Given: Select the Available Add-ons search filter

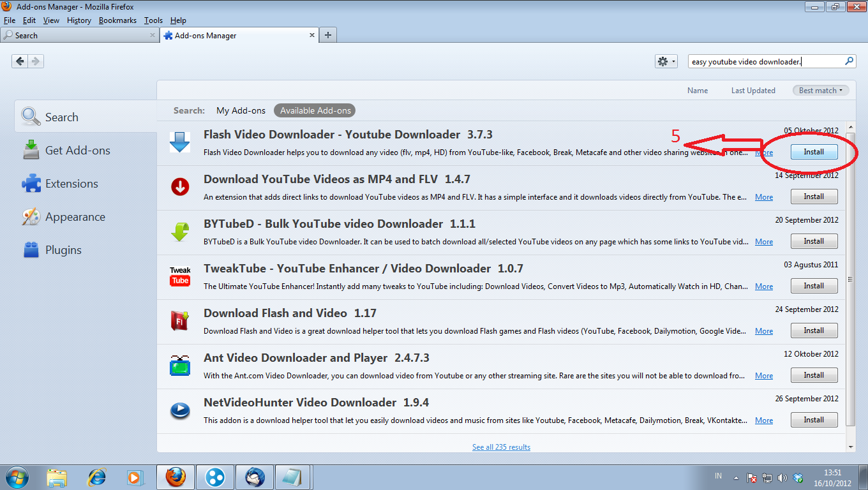Looking at the screenshot, I should click(x=315, y=110).
